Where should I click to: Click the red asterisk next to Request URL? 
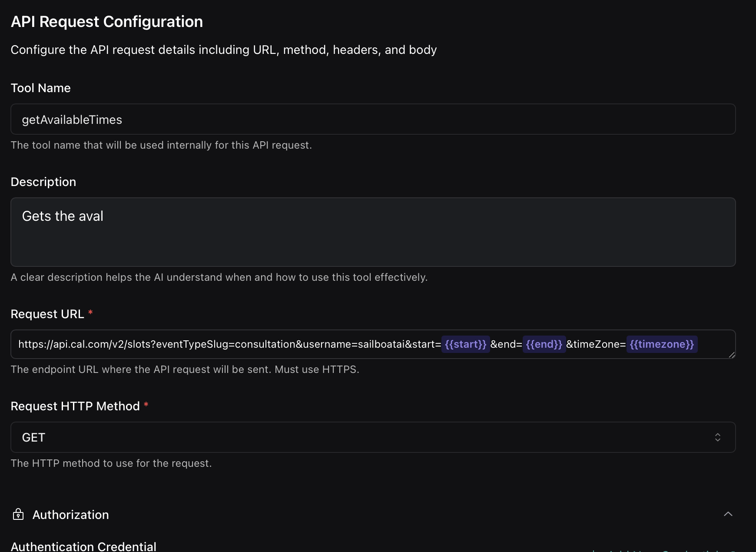pos(90,313)
